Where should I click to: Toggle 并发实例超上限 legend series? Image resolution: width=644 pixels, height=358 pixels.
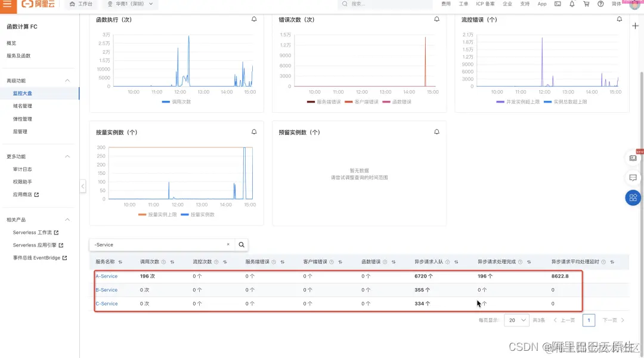click(518, 101)
